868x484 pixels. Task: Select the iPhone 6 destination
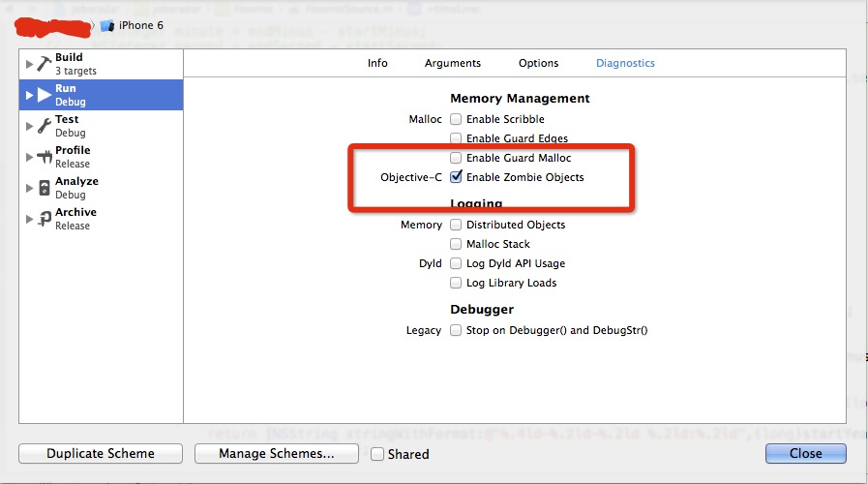tap(132, 25)
